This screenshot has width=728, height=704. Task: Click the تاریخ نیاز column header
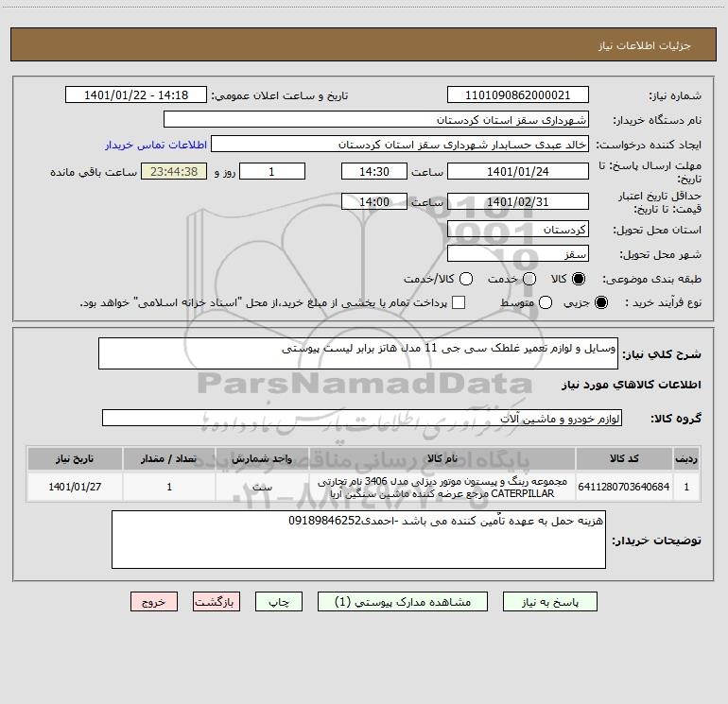(x=75, y=458)
